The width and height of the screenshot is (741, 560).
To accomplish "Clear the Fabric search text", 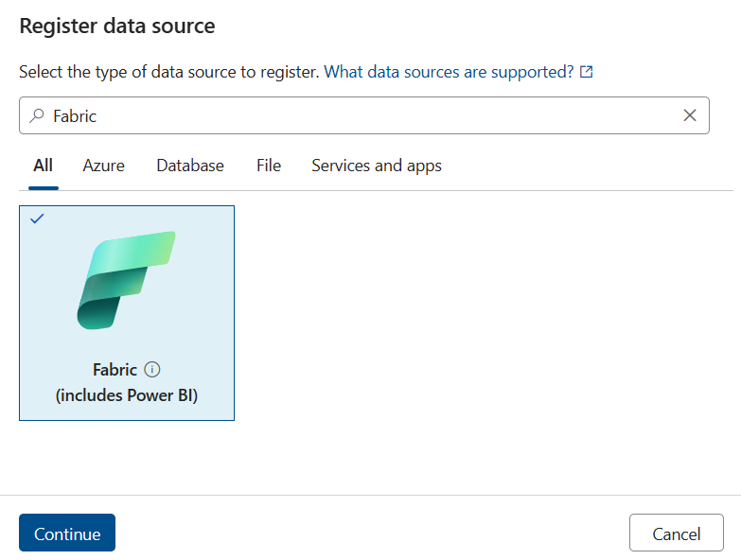I will [690, 115].
